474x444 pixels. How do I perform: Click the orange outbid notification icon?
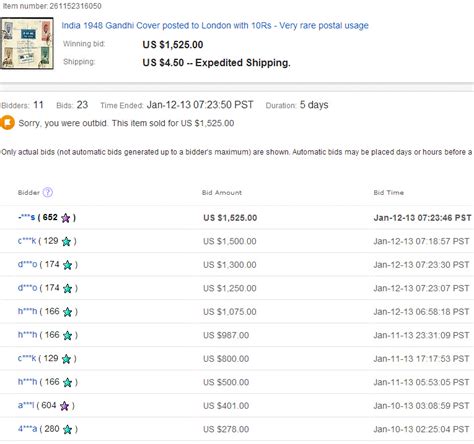(x=7, y=123)
